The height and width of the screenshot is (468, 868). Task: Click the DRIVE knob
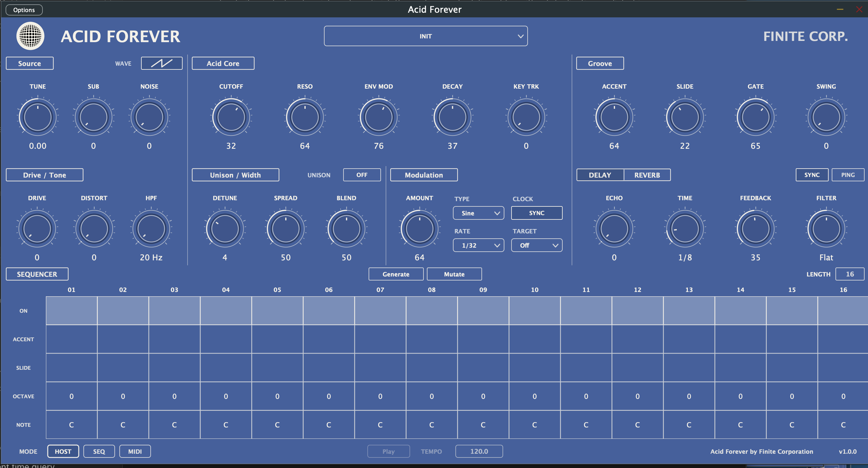click(x=37, y=229)
